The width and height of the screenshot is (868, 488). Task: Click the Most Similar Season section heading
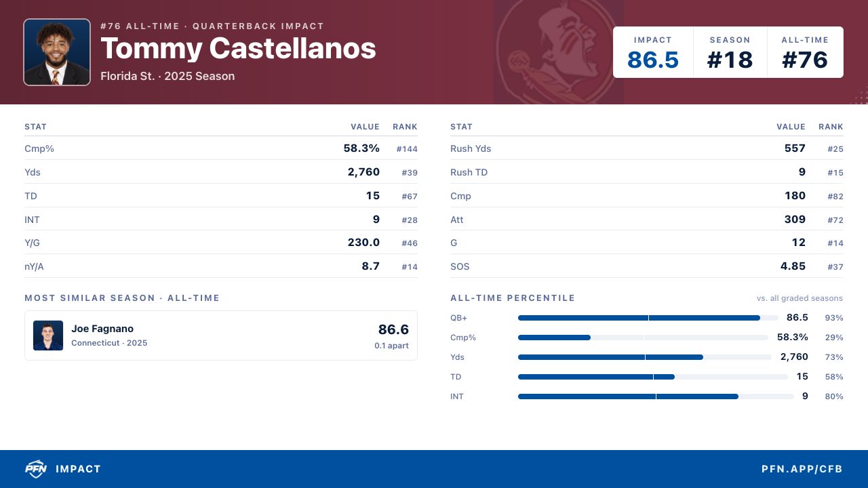122,298
